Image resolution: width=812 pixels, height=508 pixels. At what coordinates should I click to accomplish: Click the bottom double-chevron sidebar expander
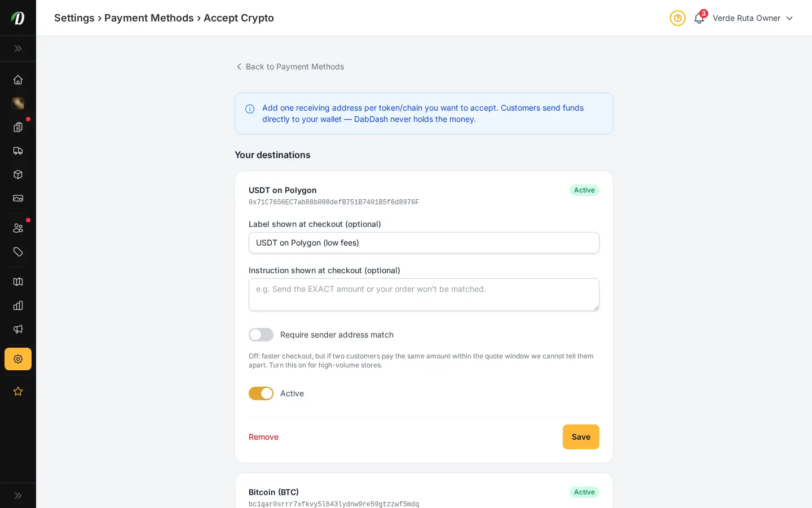(x=18, y=496)
